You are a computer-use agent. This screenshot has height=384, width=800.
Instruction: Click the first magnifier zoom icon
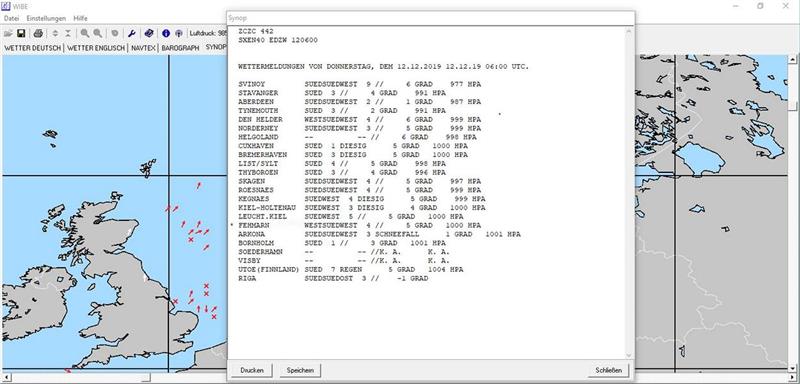point(85,33)
